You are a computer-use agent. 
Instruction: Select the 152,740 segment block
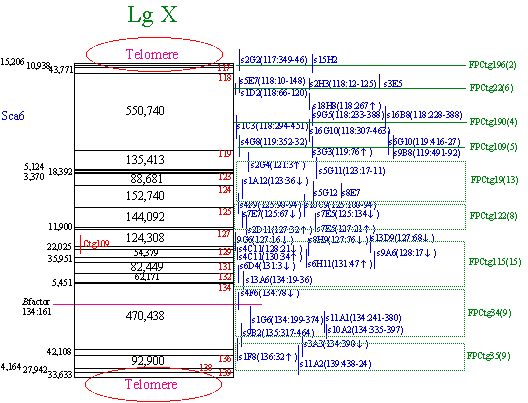coord(154,196)
